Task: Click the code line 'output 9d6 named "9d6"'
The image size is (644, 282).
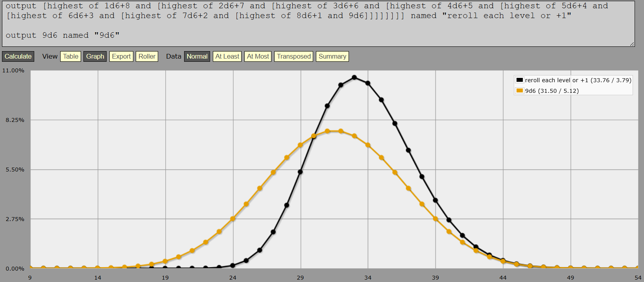Action: [x=63, y=35]
